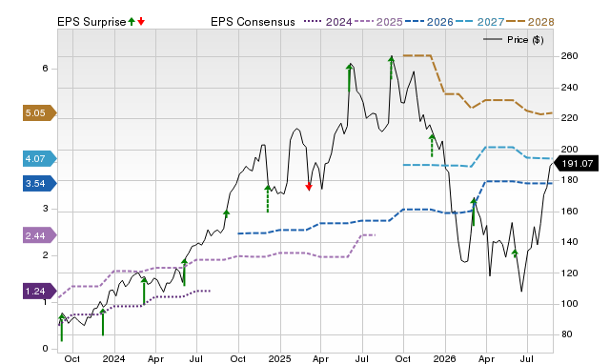Image resolution: width=610 pixels, height=364 pixels.
Task: Select the 2024 consensus legend entry
Action: coord(328,22)
